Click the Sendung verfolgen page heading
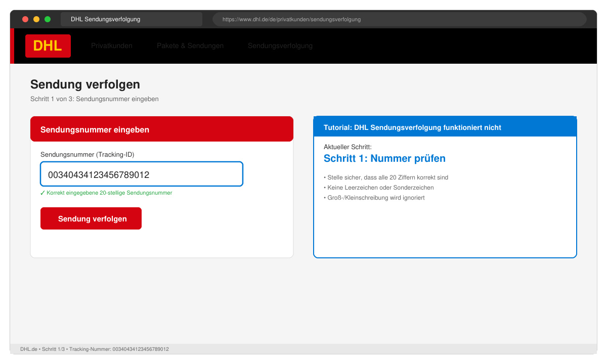This screenshot has width=607, height=364. pyautogui.click(x=85, y=84)
